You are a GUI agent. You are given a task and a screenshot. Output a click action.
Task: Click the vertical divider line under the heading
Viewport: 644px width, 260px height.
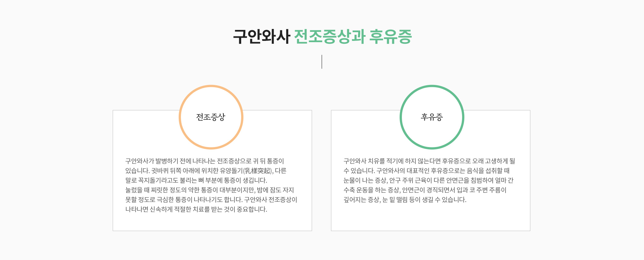pos(322,62)
